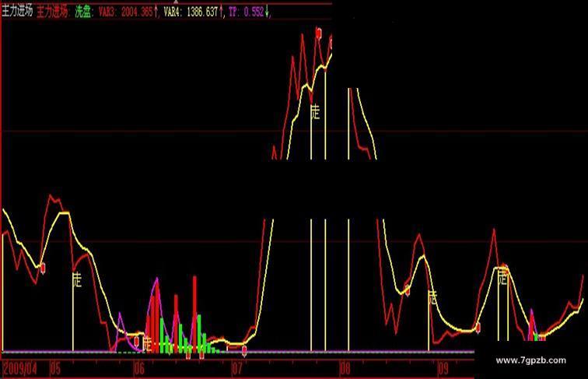Click the VAR4 value 1386.637

(202, 12)
